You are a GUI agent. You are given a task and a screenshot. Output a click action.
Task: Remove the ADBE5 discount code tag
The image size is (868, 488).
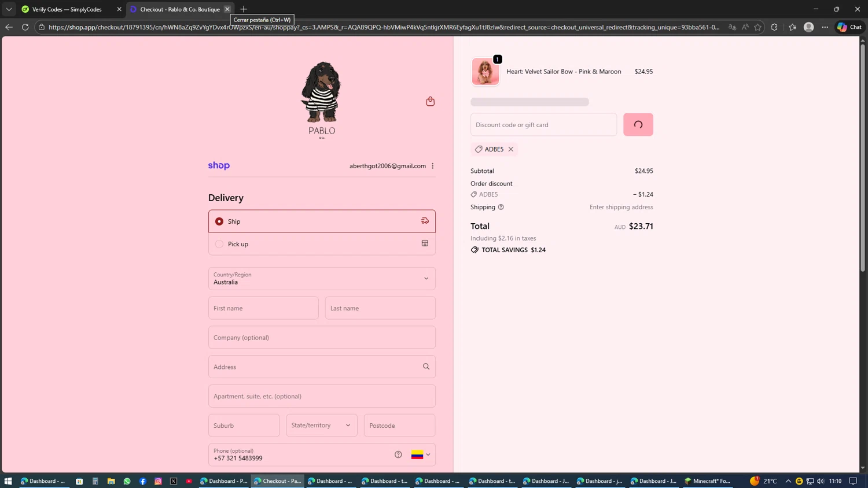[x=511, y=149]
